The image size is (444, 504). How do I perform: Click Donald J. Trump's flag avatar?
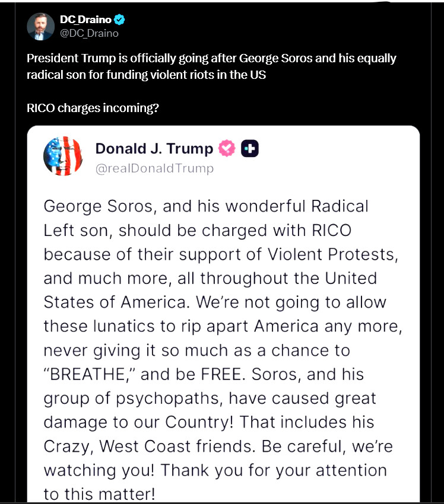click(63, 155)
